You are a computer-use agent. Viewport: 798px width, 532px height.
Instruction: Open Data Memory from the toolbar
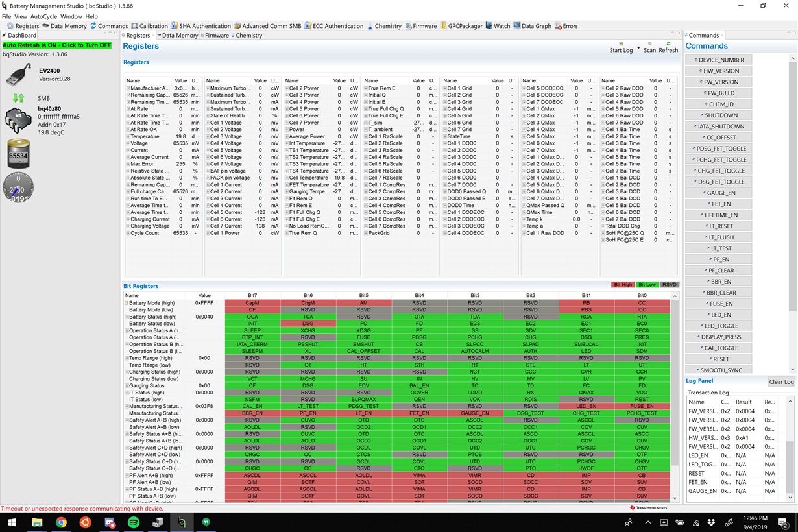tap(64, 26)
